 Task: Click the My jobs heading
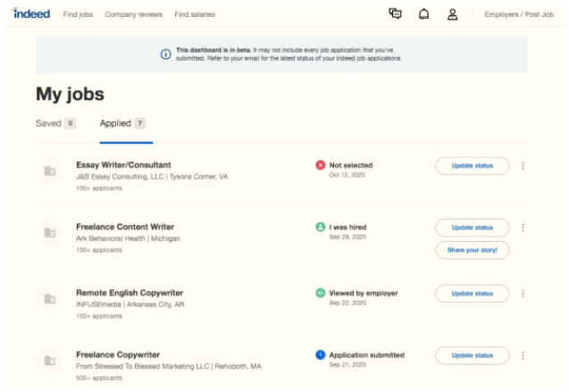coord(70,94)
